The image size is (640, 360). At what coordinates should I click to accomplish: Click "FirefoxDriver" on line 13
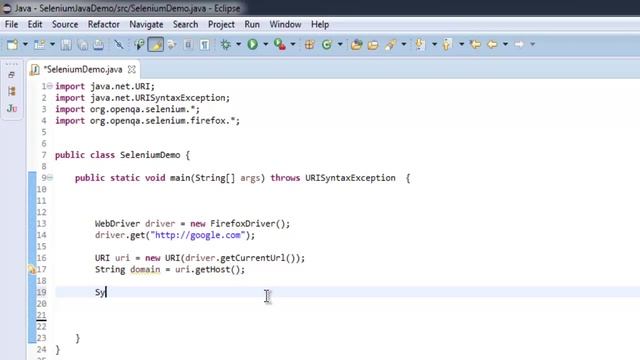click(243, 224)
